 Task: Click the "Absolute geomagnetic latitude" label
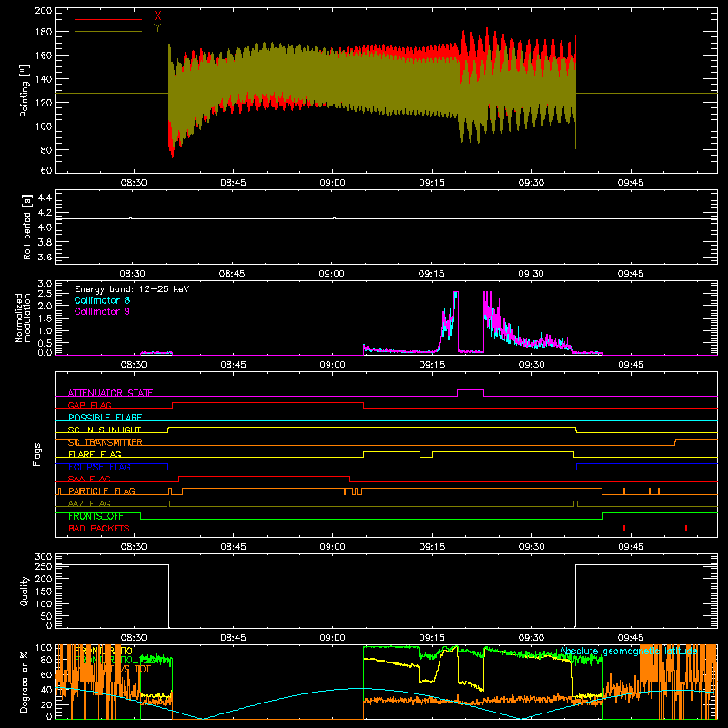pyautogui.click(x=629, y=651)
